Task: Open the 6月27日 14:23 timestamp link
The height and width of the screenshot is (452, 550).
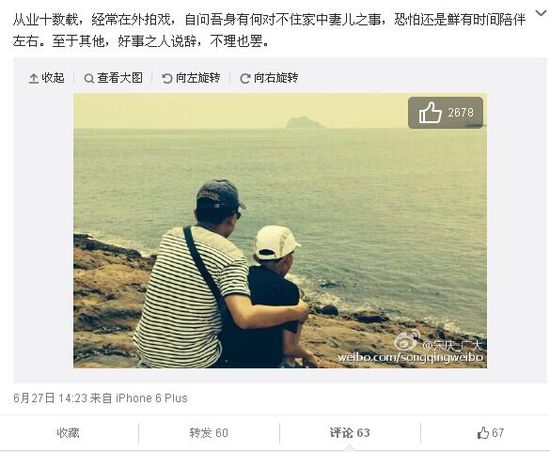Action: [50, 398]
